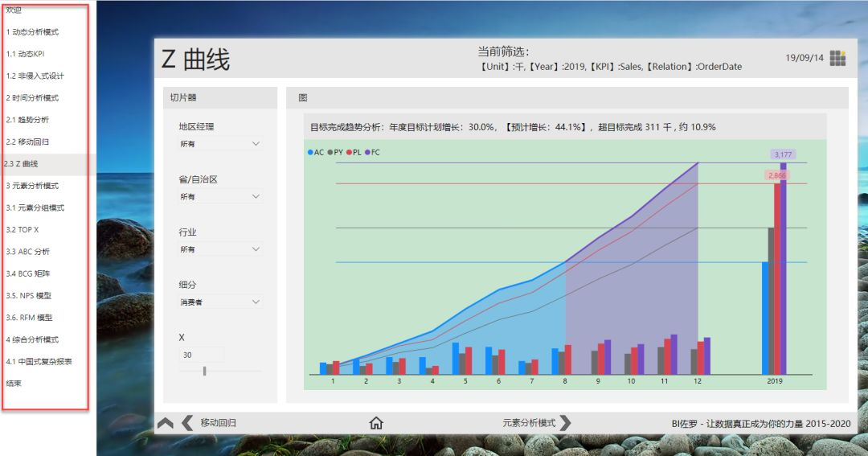868x456 pixels.
Task: Click the purple FC bar for month 11
Action: 674,355
